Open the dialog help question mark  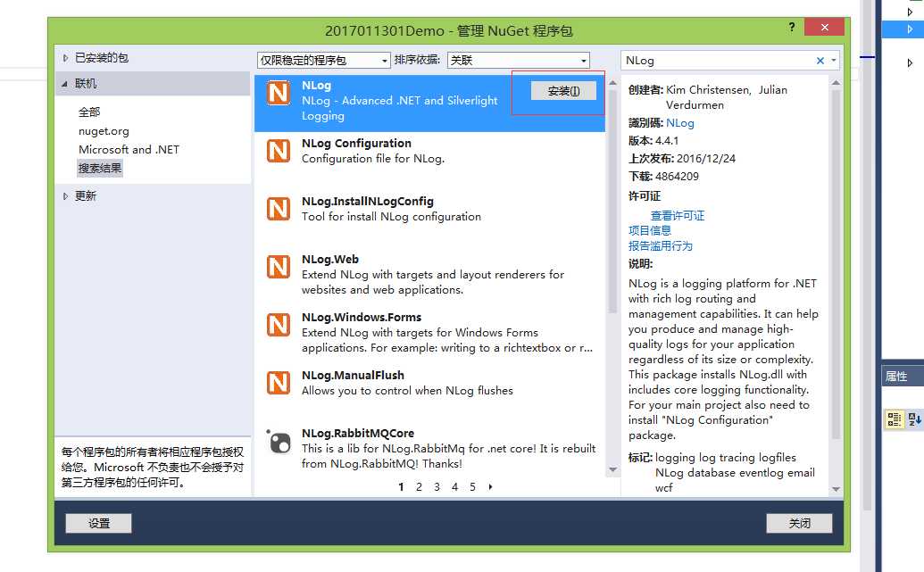pos(791,27)
